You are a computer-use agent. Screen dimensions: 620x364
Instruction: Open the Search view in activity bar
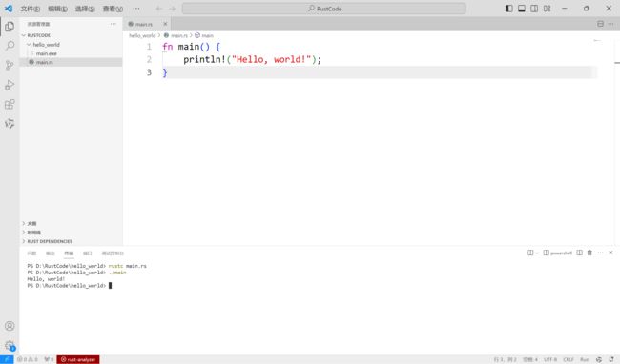(10, 46)
